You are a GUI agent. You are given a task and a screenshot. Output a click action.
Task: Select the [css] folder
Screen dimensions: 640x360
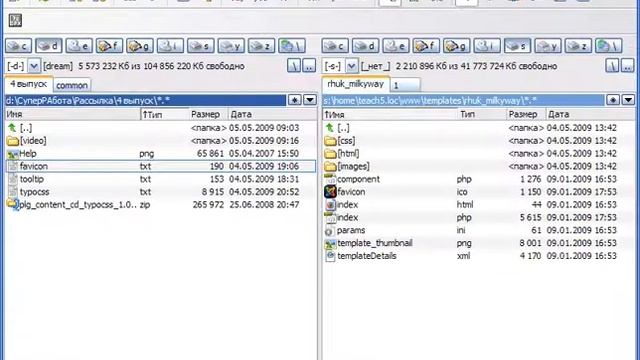click(x=478, y=141)
